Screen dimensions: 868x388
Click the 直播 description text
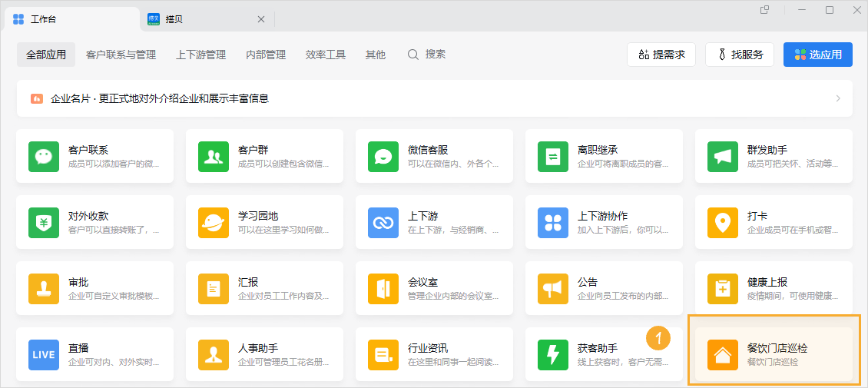(114, 363)
